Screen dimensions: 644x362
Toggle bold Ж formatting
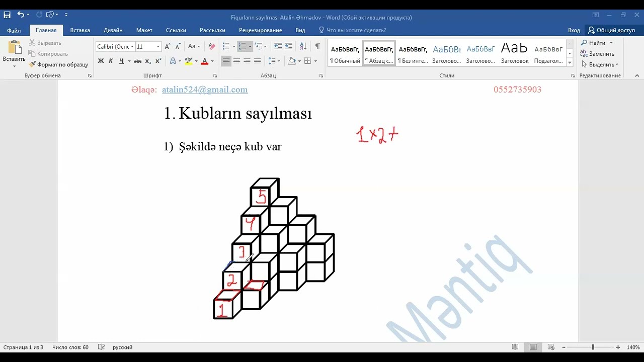[x=101, y=61]
